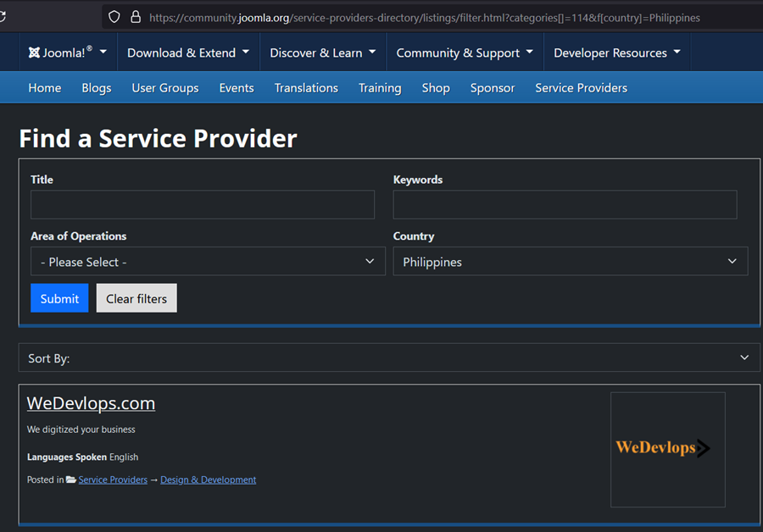Click the Clear filters button
763x532 pixels.
click(x=136, y=297)
